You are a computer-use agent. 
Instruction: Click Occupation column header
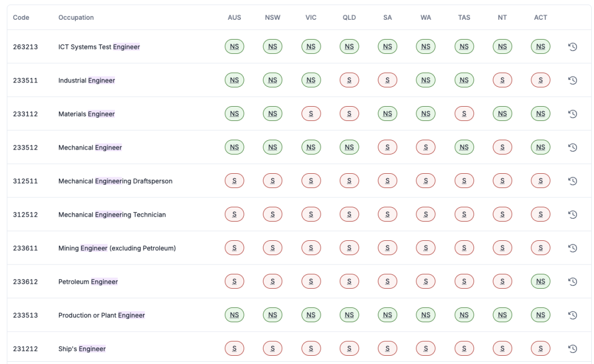click(x=76, y=18)
